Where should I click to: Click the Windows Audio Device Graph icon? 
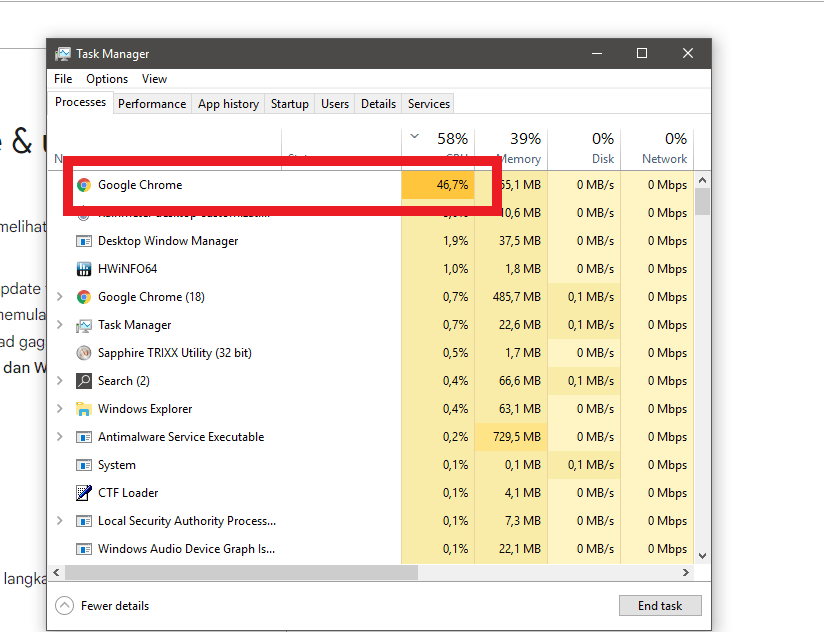click(x=85, y=548)
